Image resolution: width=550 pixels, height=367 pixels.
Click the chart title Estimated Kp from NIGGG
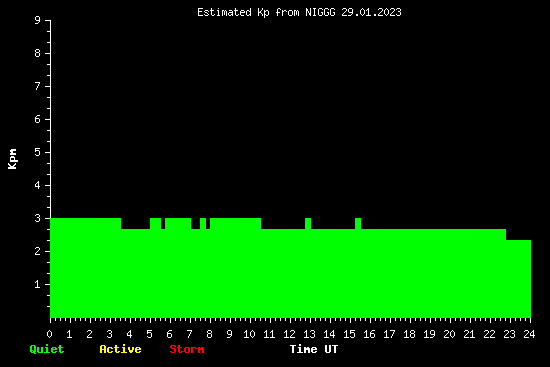299,13
